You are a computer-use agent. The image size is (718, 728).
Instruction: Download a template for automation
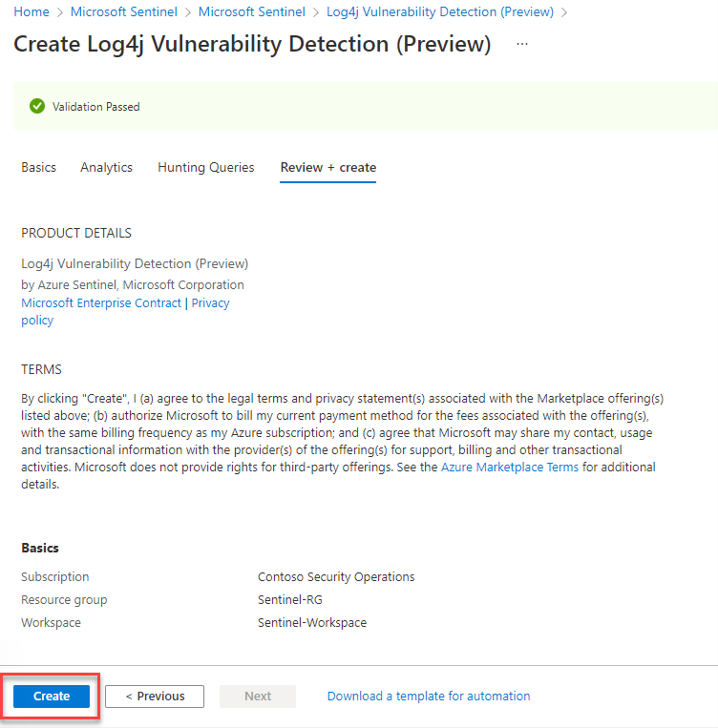[x=429, y=697]
